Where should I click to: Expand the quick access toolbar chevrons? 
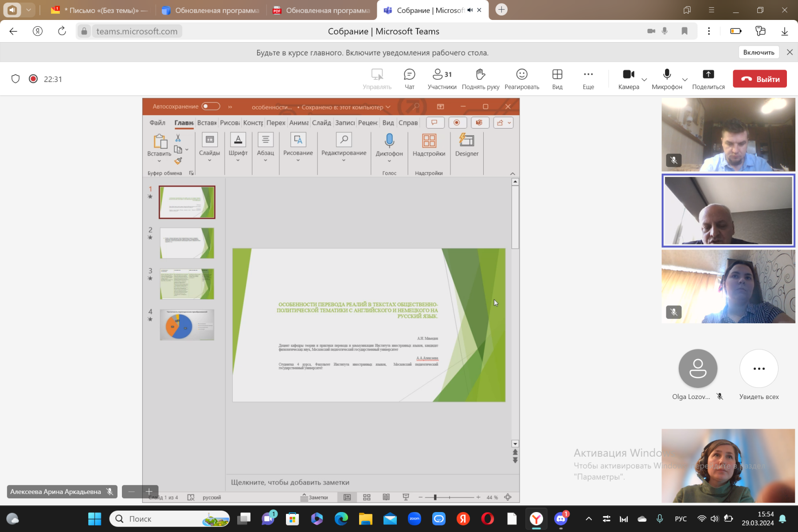230,107
